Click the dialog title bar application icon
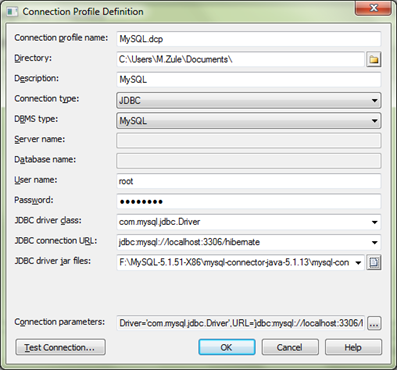The width and height of the screenshot is (397, 370). (12, 12)
